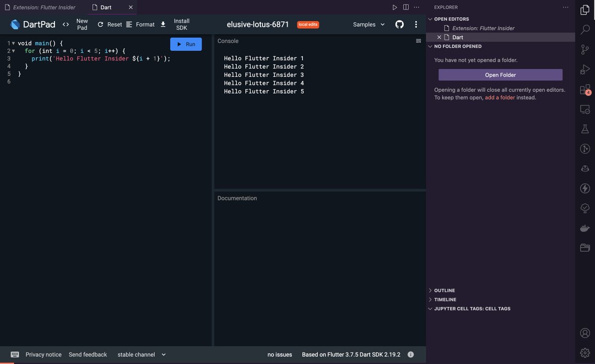
Task: Expand the Timeline section
Action: (x=445, y=300)
